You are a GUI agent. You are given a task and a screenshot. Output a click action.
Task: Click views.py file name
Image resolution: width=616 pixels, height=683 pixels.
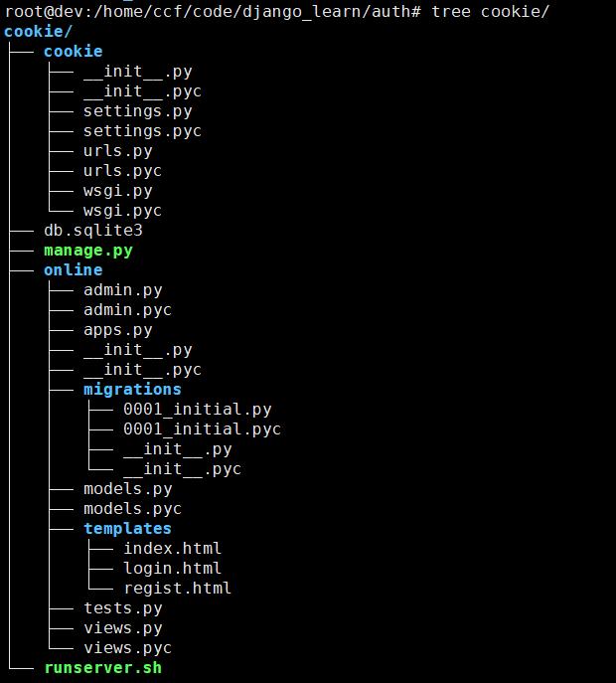(123, 628)
